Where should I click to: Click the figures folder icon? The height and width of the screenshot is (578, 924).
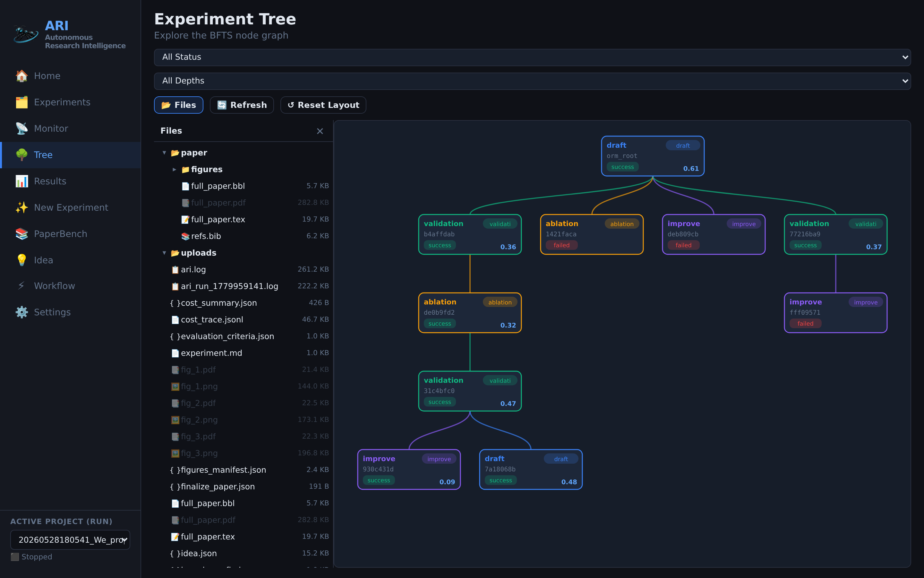pos(185,169)
